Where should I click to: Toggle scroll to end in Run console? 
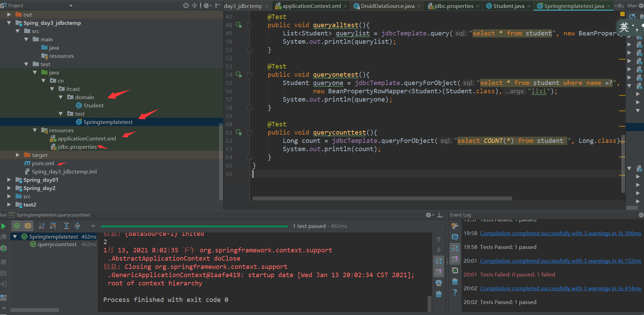click(x=439, y=272)
